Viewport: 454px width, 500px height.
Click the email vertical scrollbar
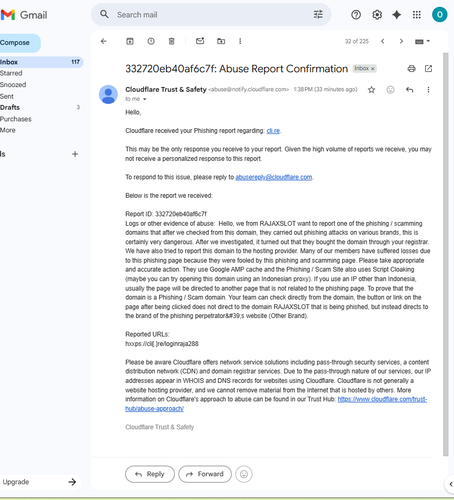[446, 254]
